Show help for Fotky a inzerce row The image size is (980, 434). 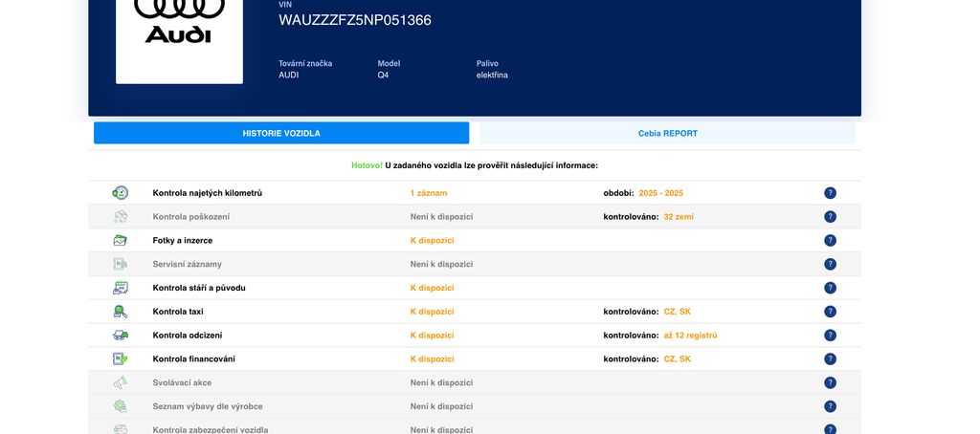(830, 241)
